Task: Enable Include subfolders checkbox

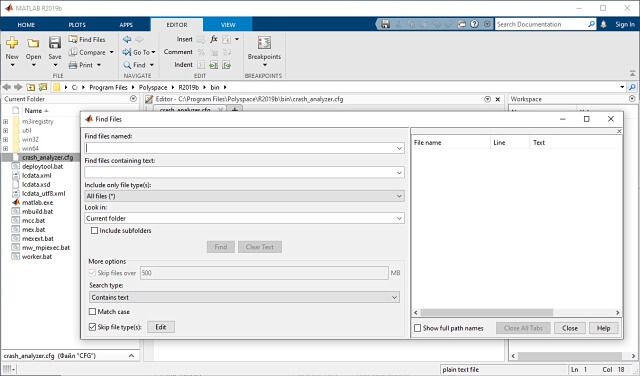Action: pyautogui.click(x=94, y=231)
